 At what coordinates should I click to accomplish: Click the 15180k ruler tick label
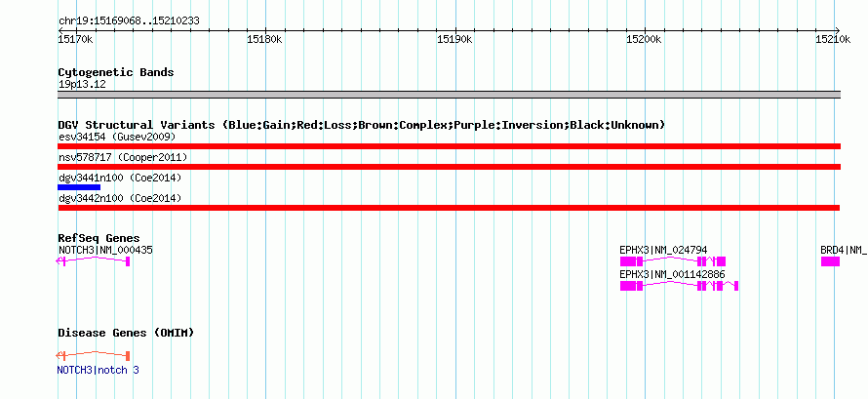(264, 39)
